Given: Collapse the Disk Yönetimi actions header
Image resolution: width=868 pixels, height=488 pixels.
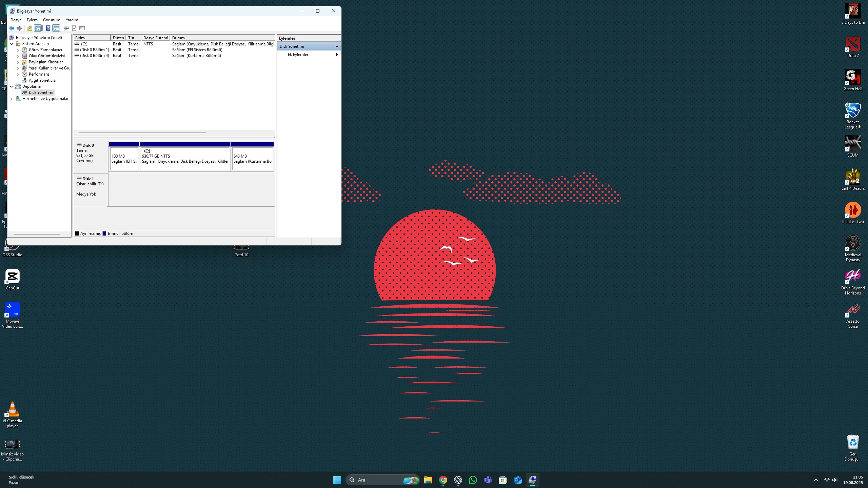Looking at the screenshot, I should [x=336, y=46].
